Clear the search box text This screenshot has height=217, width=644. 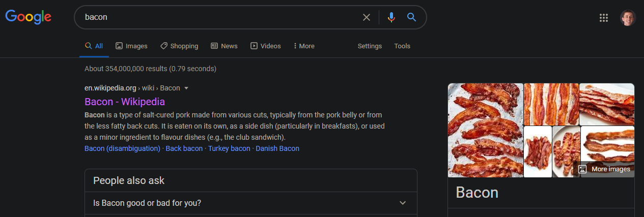point(366,17)
